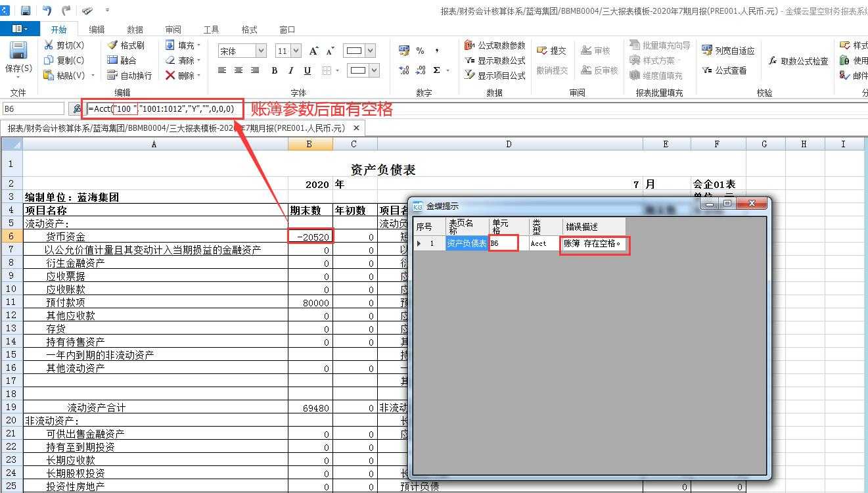Screen dimensions: 868x493
Task: Toggle Bold formatting
Action: pyautogui.click(x=274, y=70)
